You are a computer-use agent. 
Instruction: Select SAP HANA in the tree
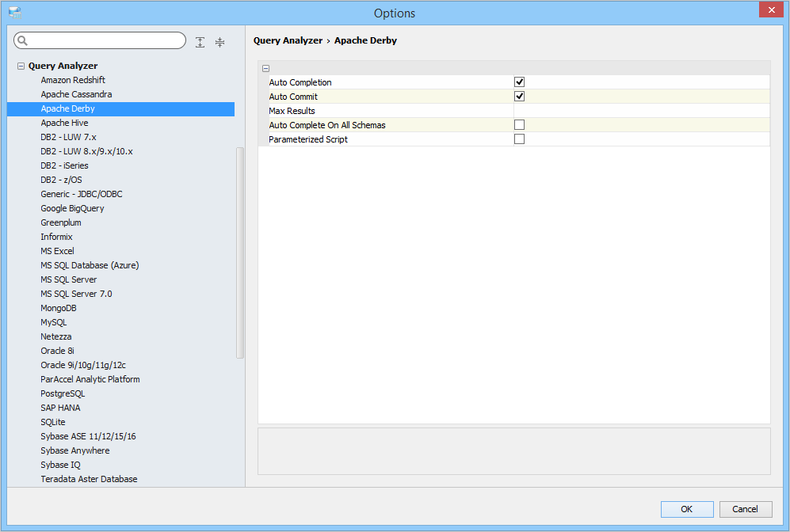pyautogui.click(x=60, y=408)
